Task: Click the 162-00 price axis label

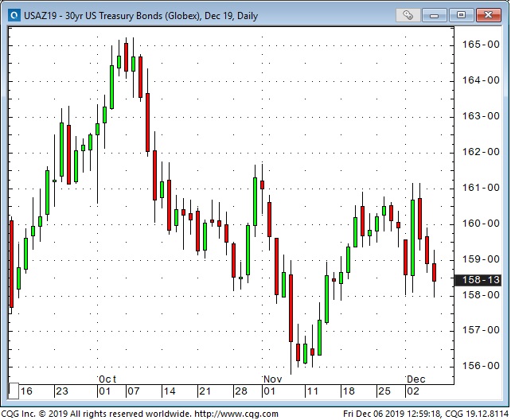Action: click(481, 152)
